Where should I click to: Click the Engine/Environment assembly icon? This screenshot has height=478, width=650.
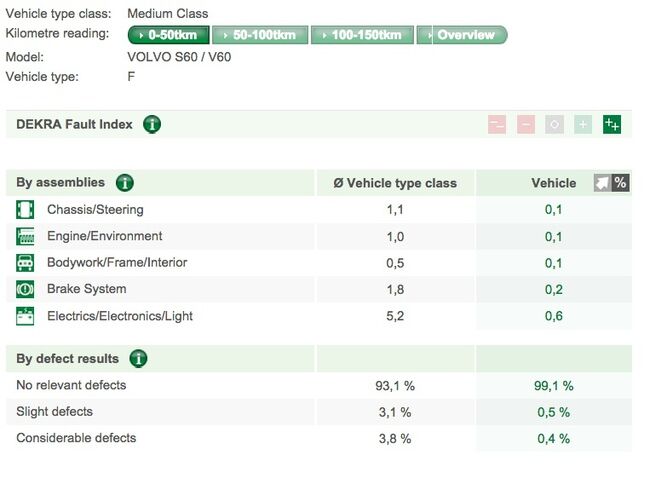point(26,237)
